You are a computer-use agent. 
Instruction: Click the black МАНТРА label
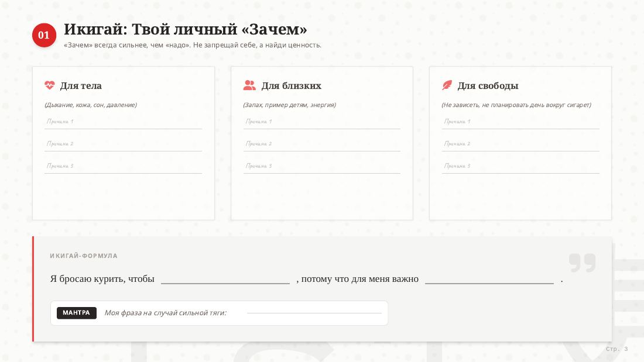pyautogui.click(x=76, y=313)
